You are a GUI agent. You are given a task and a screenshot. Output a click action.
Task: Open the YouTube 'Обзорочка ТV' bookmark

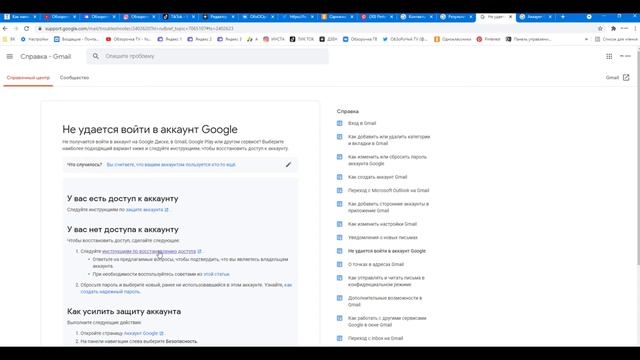pos(128,39)
